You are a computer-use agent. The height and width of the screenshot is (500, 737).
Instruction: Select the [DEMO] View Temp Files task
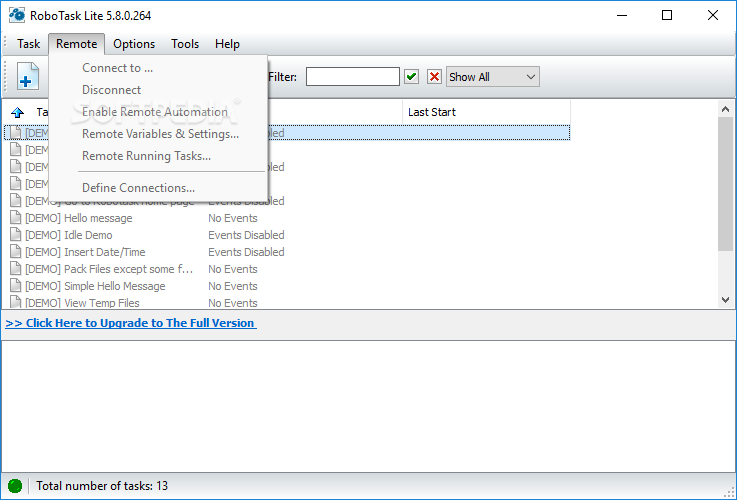(x=82, y=303)
